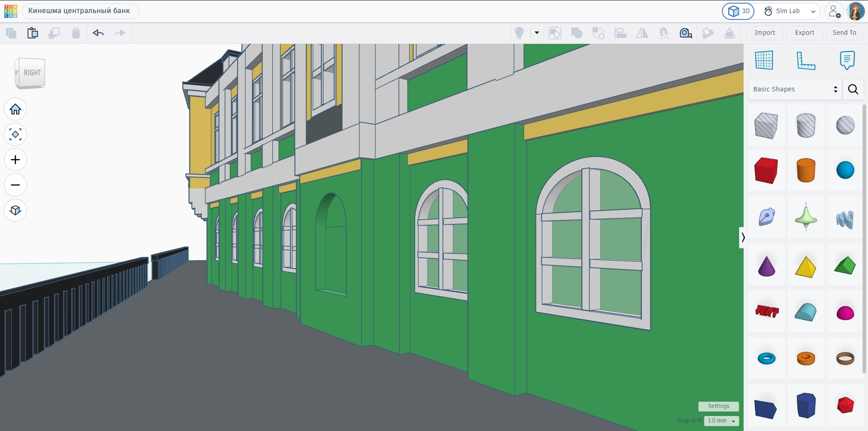
Task: Click the Zoom in plus button
Action: click(15, 160)
